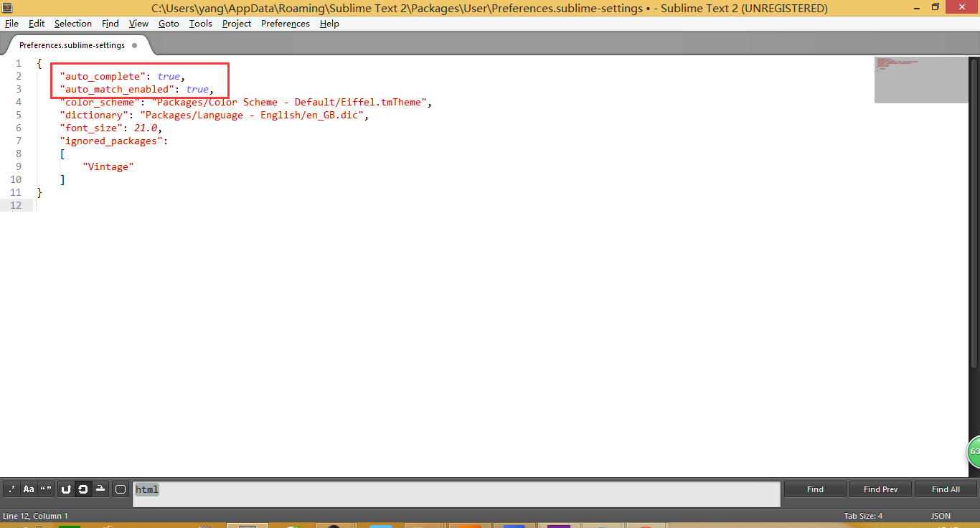Open the JSON syntax selector

point(941,516)
